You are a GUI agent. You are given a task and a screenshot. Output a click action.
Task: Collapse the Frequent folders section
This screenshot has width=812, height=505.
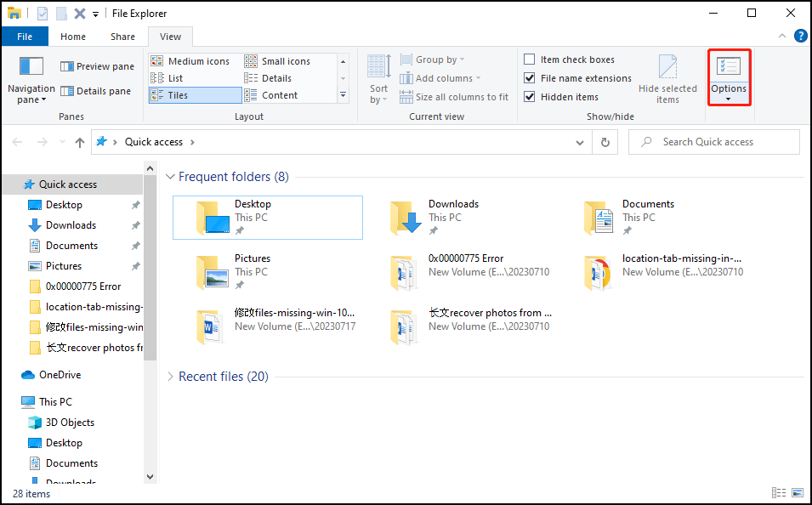coord(170,176)
